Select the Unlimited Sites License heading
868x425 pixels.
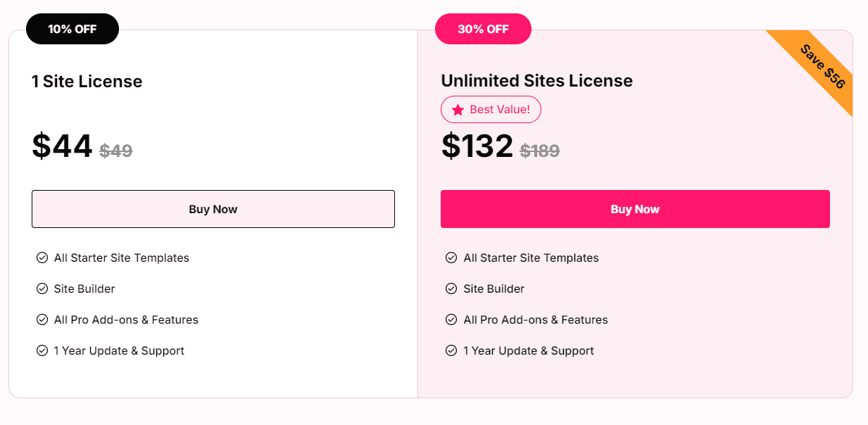536,81
